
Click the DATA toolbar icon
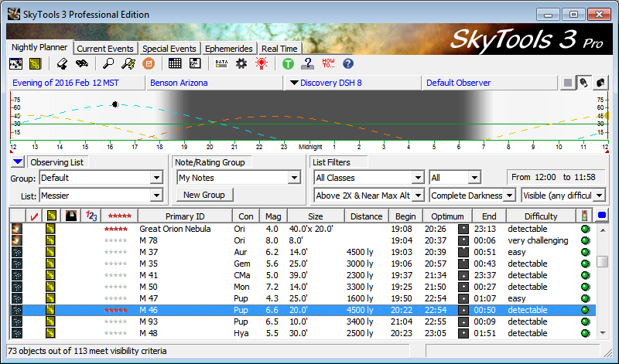[221, 63]
